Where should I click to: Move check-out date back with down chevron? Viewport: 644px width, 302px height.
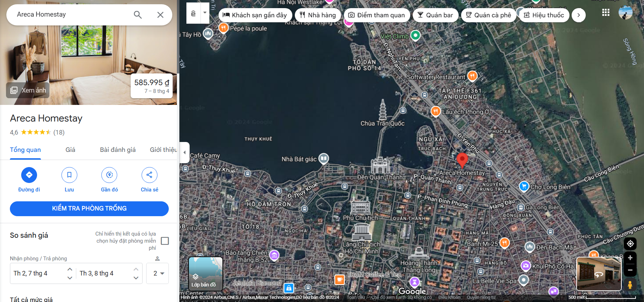click(136, 278)
